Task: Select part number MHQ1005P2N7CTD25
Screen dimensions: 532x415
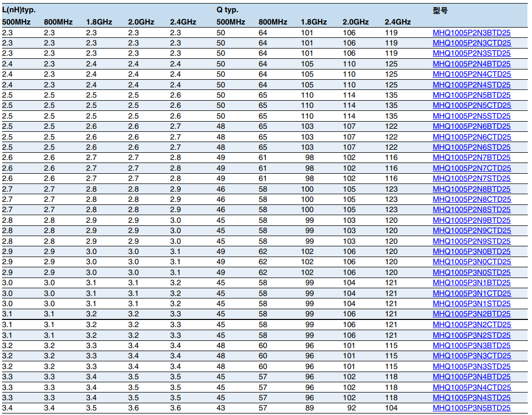Action: click(472, 169)
